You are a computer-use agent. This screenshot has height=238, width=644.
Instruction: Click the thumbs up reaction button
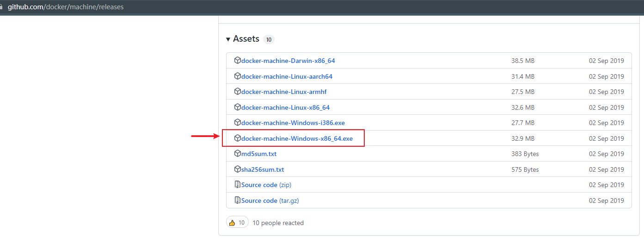[x=237, y=223]
